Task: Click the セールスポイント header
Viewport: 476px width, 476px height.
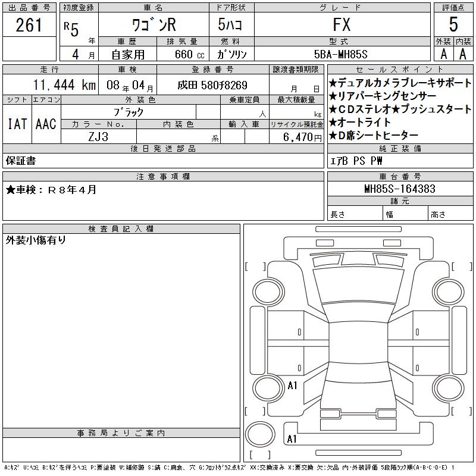Action: [x=400, y=69]
